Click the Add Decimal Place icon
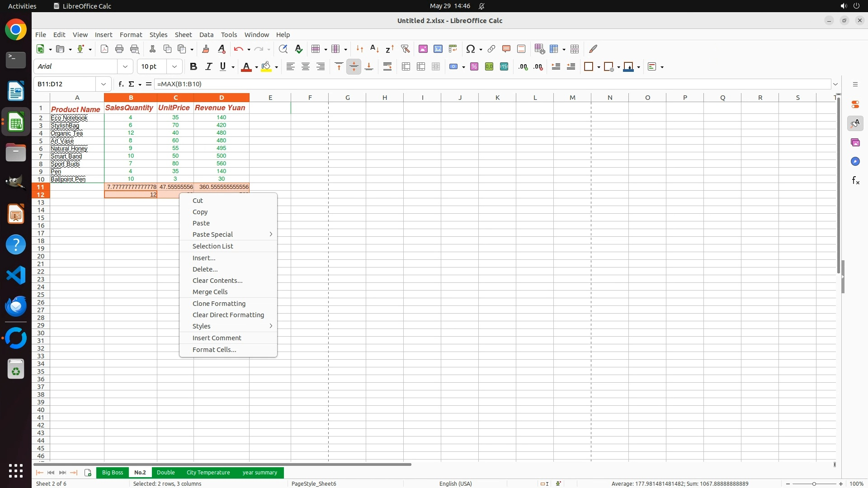The image size is (868, 488). [x=523, y=66]
